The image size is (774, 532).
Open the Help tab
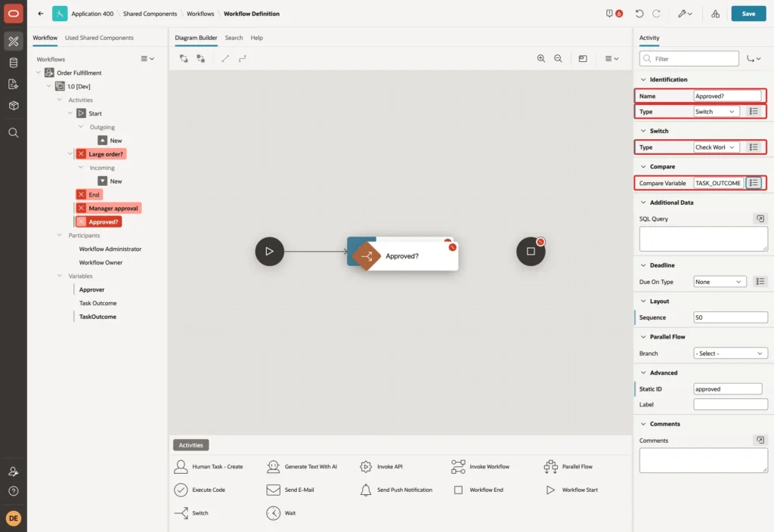click(x=257, y=38)
